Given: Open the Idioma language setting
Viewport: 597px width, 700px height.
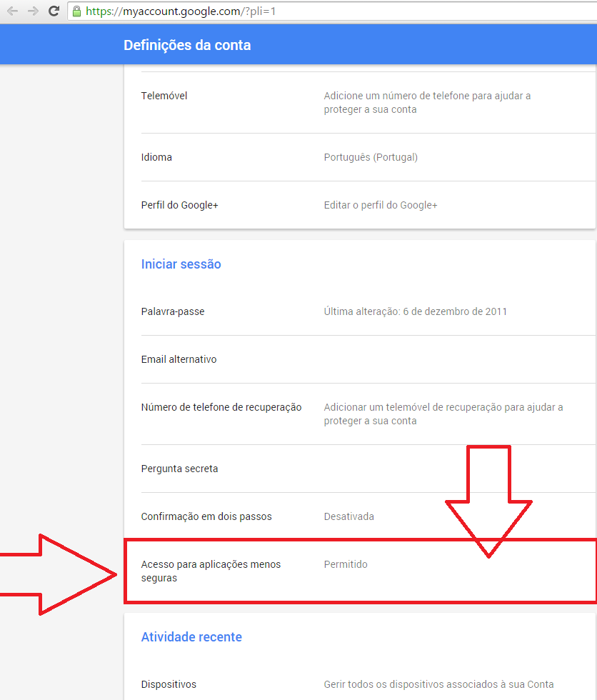Looking at the screenshot, I should [156, 157].
